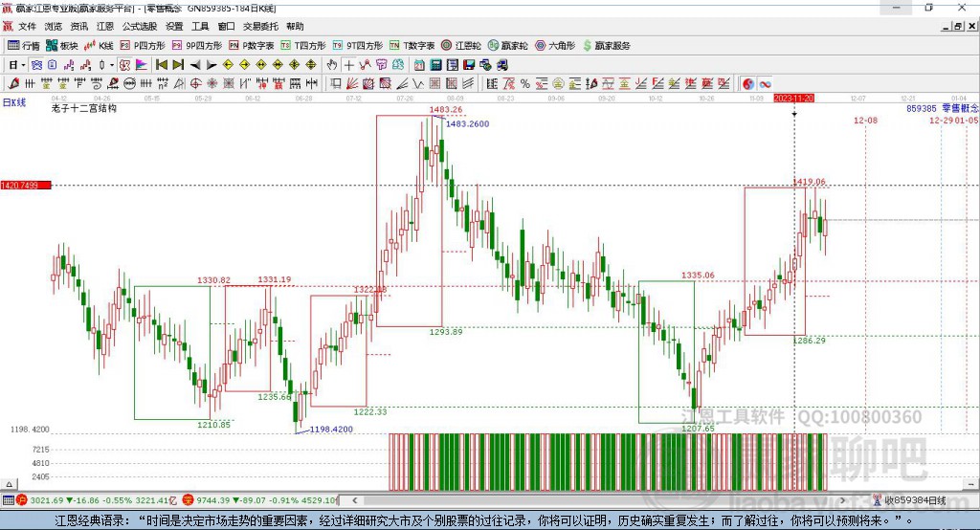
Task: Switch to the K线 candlestick chart
Action: pyautogui.click(x=99, y=46)
